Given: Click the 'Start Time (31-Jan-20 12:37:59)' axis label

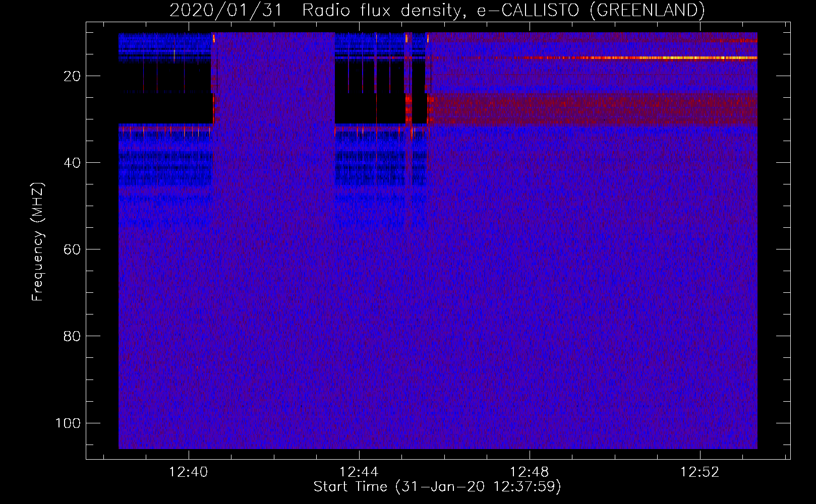Looking at the screenshot, I should tap(437, 487).
